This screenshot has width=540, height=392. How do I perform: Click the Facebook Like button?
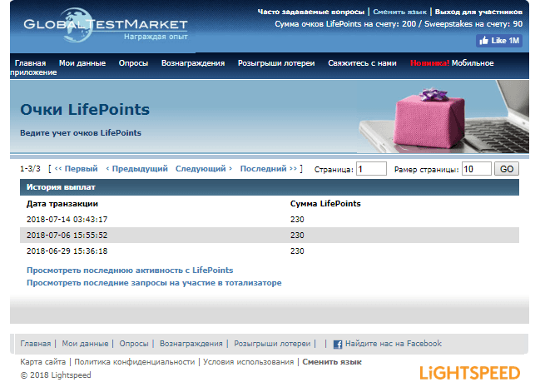click(x=499, y=40)
